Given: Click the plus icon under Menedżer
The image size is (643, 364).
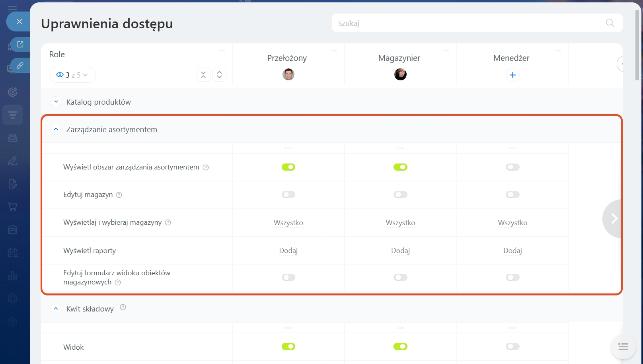Looking at the screenshot, I should pos(512,75).
